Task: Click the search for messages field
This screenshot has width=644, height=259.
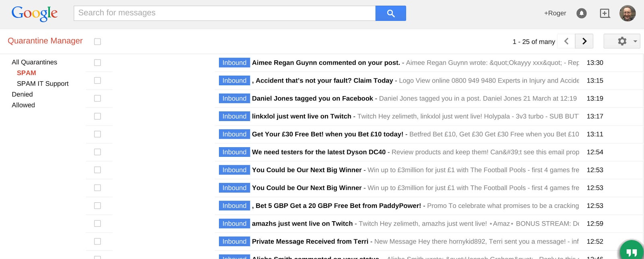Action: [225, 13]
